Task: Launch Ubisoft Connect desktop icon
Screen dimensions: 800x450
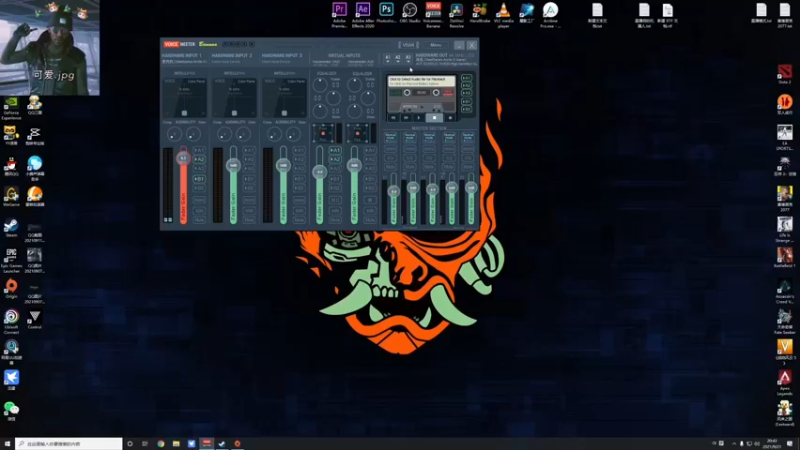Action: click(x=11, y=321)
